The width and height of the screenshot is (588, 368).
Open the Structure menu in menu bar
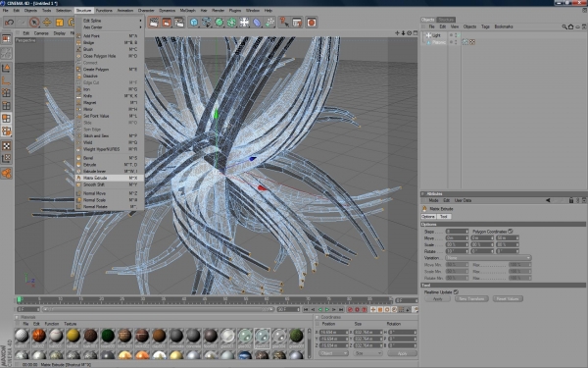[x=83, y=11]
